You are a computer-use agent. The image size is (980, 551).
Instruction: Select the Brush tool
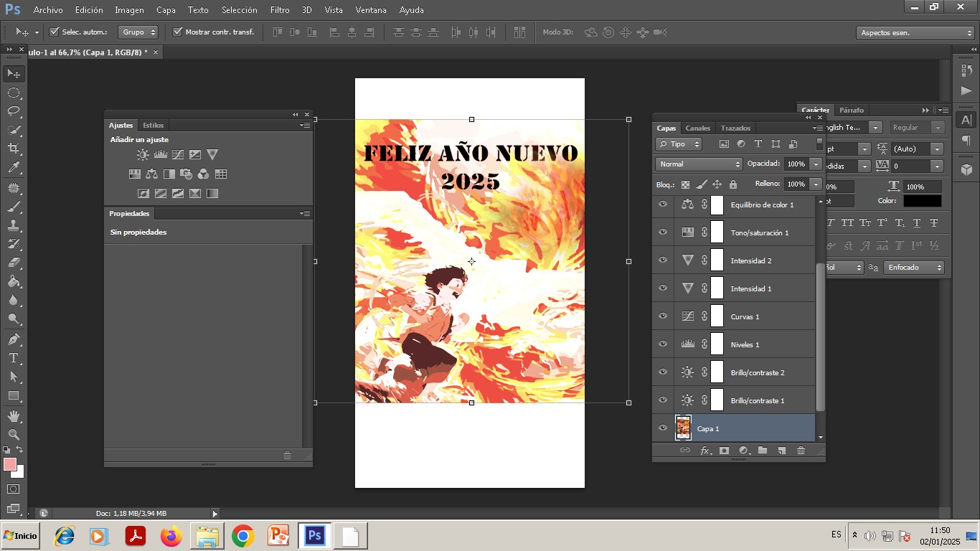point(14,207)
